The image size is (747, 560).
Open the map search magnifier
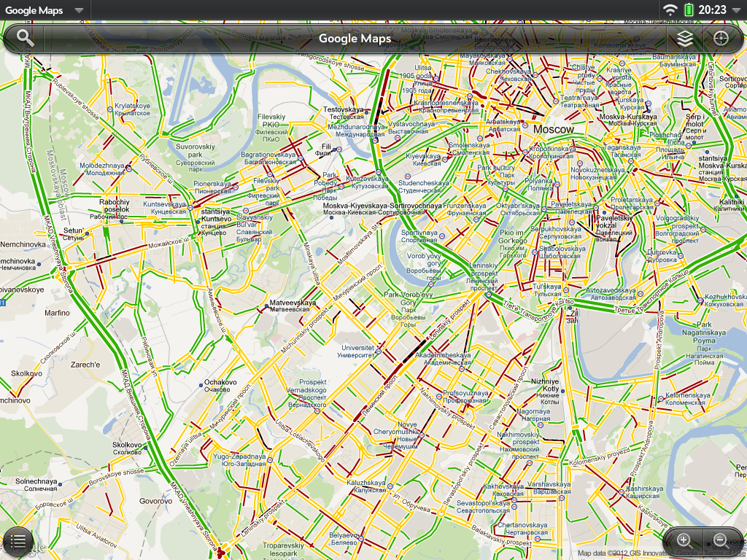pyautogui.click(x=26, y=38)
